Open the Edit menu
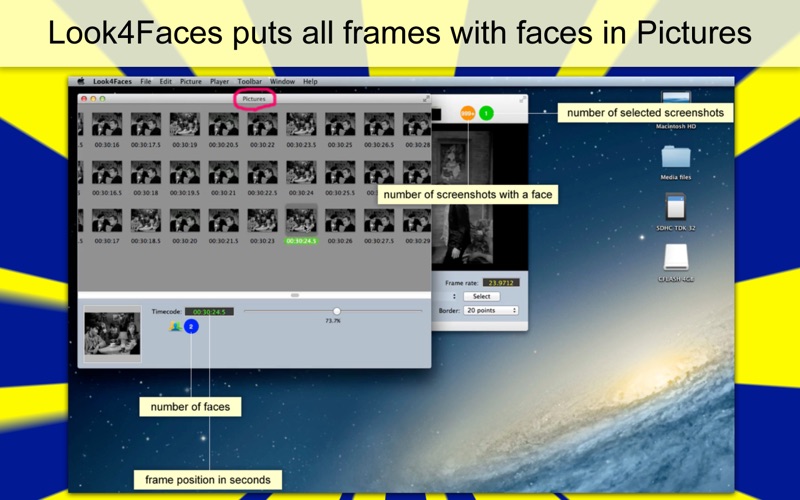Screen dimensions: 800x500 165,81
